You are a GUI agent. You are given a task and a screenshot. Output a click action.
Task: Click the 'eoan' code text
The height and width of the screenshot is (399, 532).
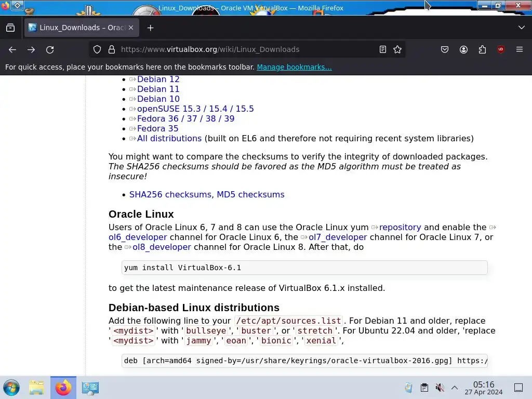(x=236, y=341)
